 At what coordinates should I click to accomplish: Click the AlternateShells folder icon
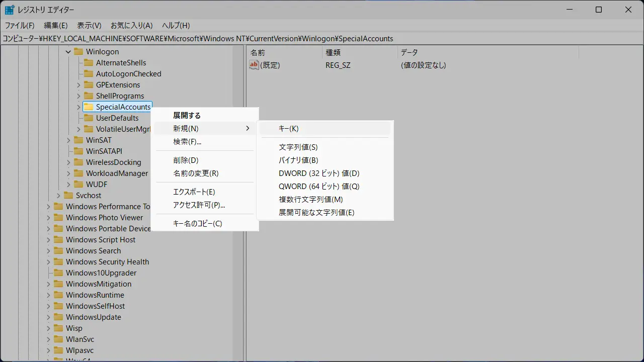click(x=89, y=63)
